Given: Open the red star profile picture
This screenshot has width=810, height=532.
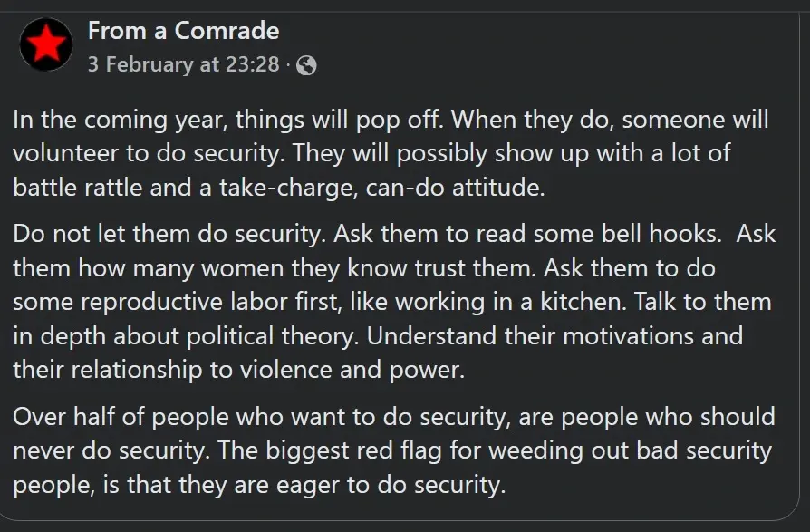Looking at the screenshot, I should [x=46, y=44].
